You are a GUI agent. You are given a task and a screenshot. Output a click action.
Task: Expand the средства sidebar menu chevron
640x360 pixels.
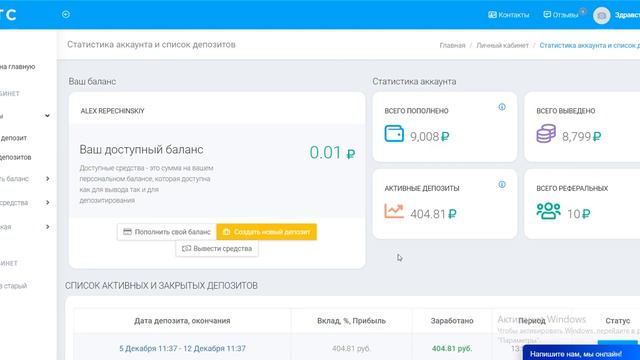[x=47, y=202]
